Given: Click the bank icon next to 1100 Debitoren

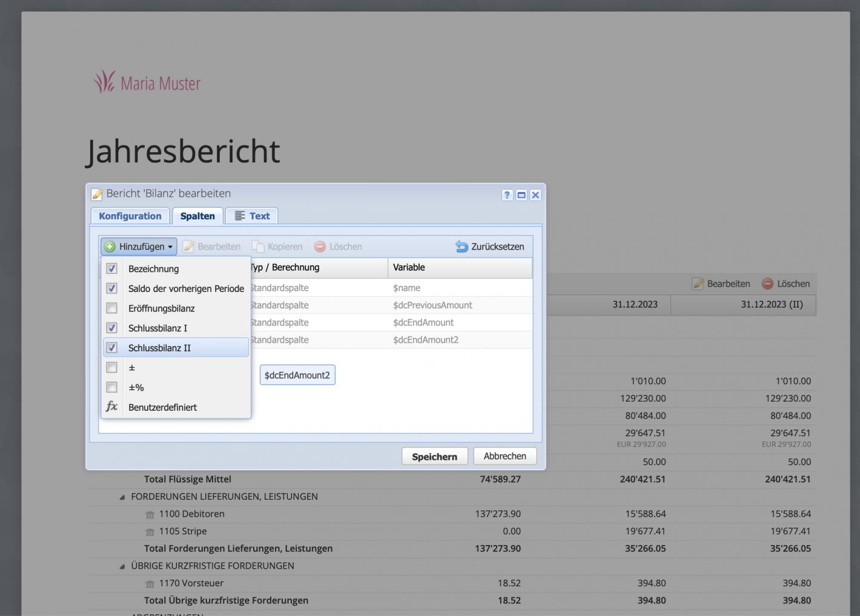Looking at the screenshot, I should click(x=150, y=514).
